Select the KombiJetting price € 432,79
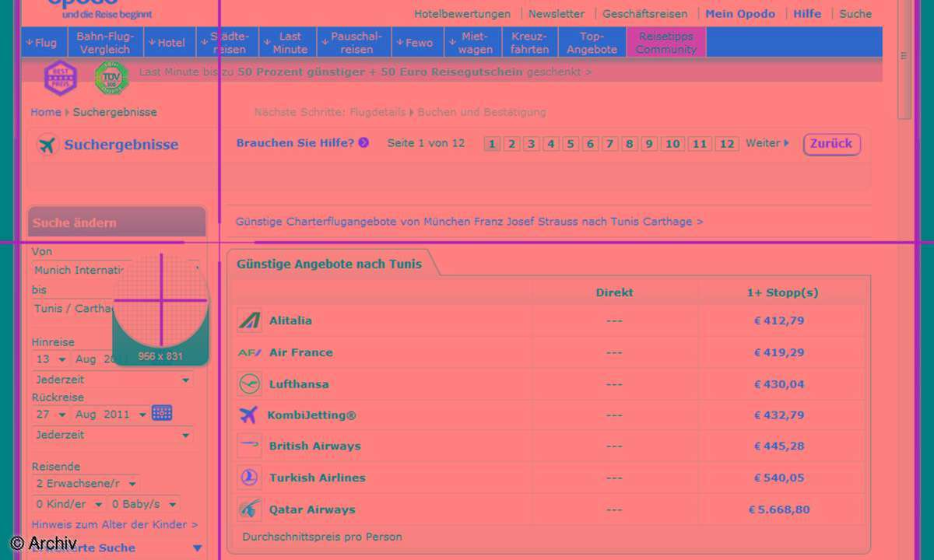The width and height of the screenshot is (934, 560). [779, 415]
